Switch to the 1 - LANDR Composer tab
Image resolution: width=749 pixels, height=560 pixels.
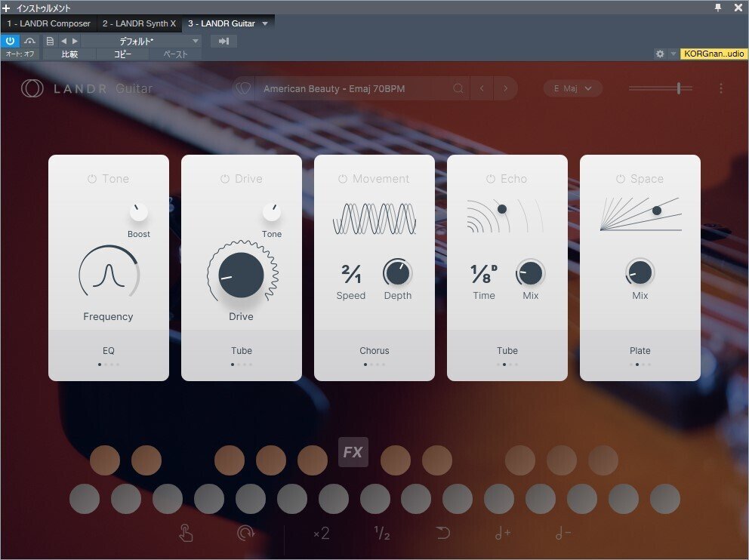pos(48,23)
